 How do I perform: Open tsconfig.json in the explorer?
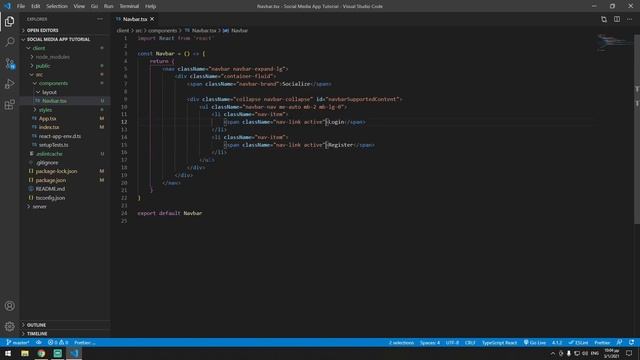[50, 198]
